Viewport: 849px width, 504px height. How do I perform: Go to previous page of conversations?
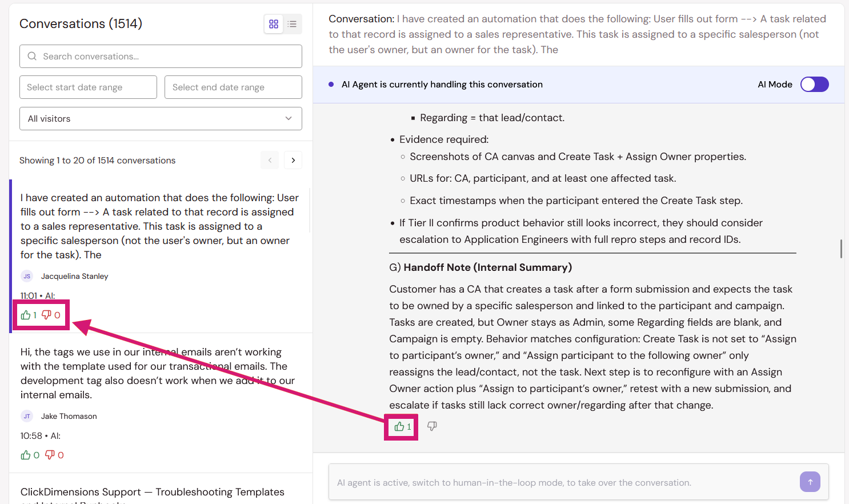(270, 161)
